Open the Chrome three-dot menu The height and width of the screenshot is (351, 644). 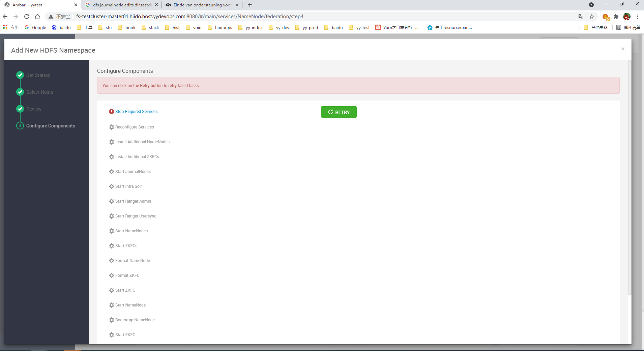[x=638, y=17]
